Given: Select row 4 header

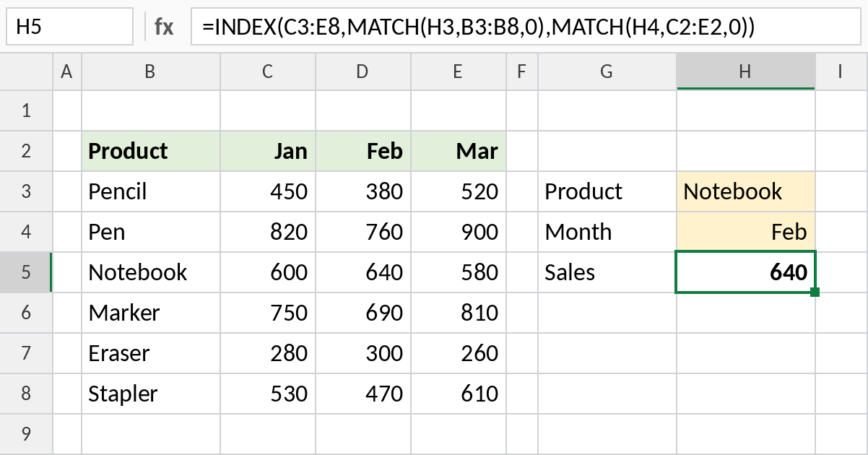Looking at the screenshot, I should click(x=27, y=232).
